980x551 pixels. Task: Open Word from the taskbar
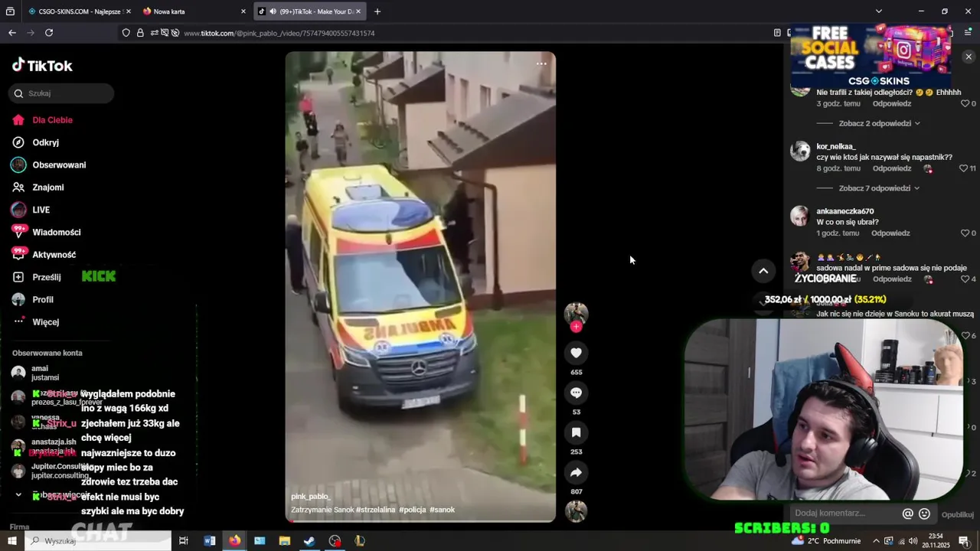coord(210,541)
